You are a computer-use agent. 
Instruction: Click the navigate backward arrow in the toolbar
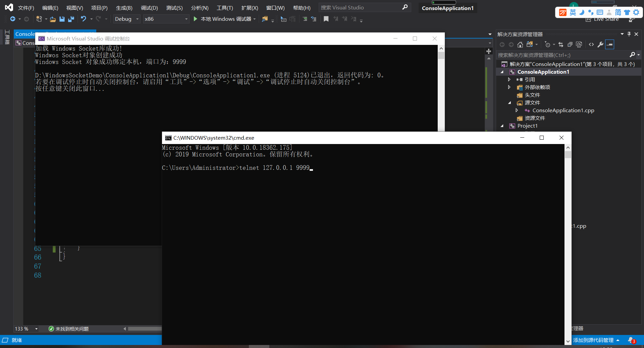[13, 19]
